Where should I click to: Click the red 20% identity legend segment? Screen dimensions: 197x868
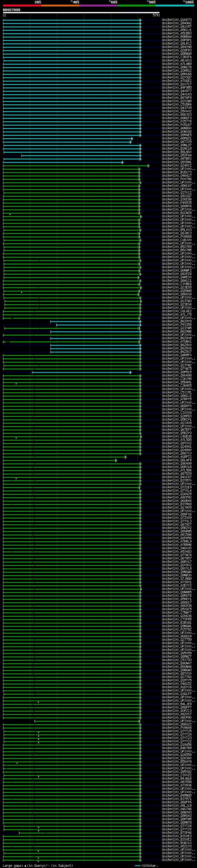pos(22,6)
